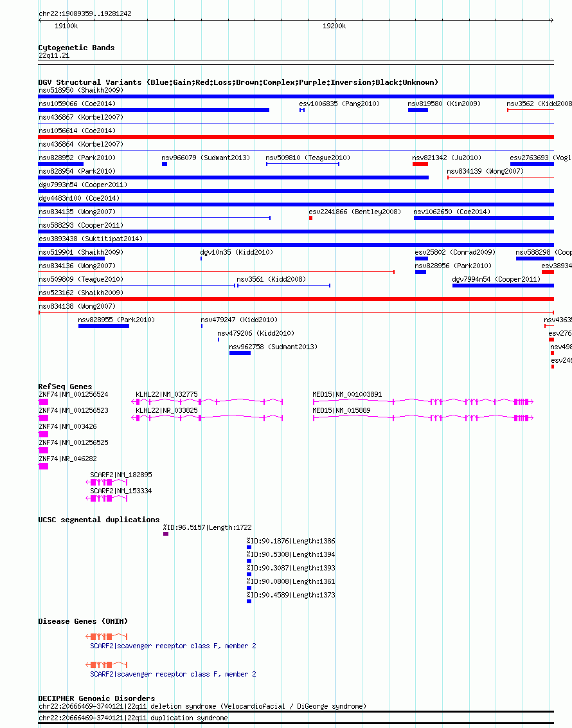The height and width of the screenshot is (728, 572).
Task: Click transcript KLHL22|NR_033825
Action: point(166,410)
